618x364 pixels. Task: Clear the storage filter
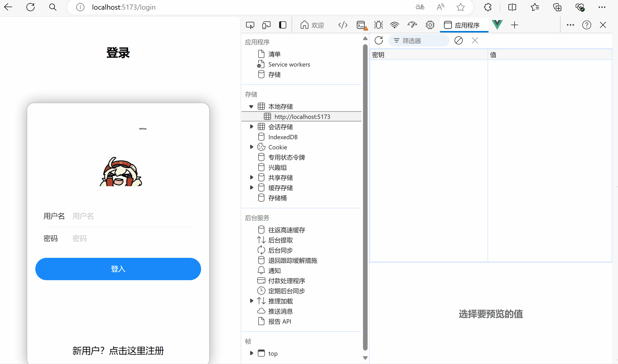tap(459, 41)
